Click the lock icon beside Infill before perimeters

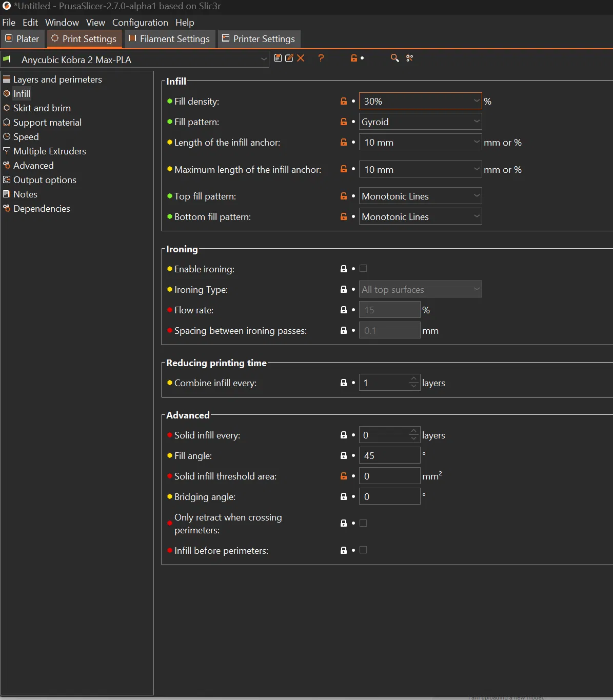344,550
